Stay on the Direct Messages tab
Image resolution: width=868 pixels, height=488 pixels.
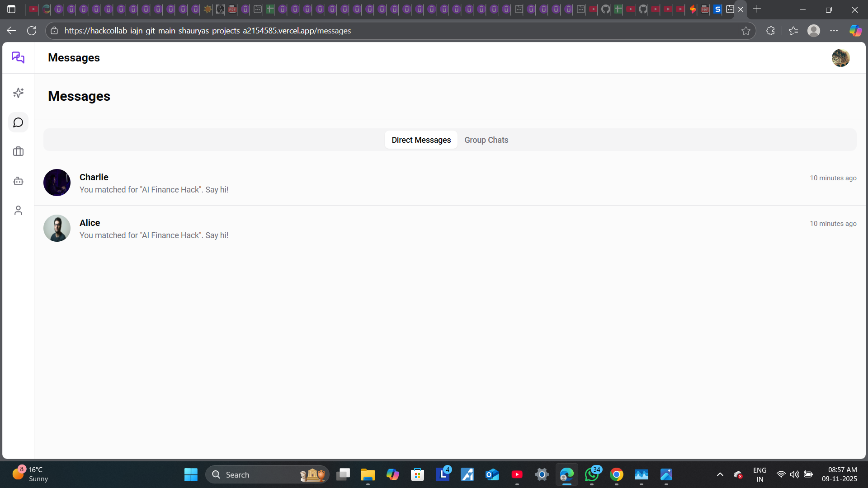[421, 140]
